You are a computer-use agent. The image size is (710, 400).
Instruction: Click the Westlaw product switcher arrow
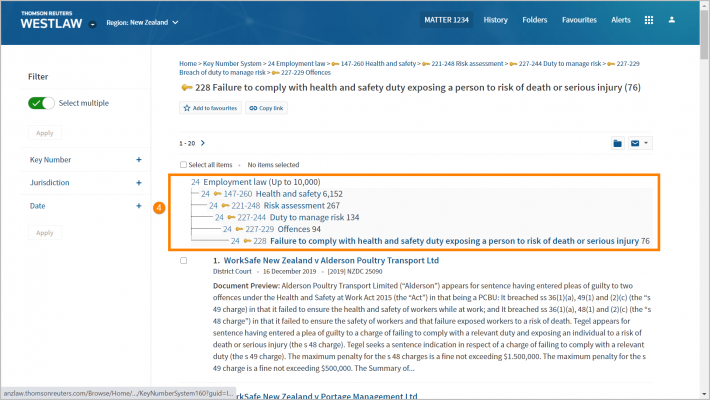pos(92,24)
